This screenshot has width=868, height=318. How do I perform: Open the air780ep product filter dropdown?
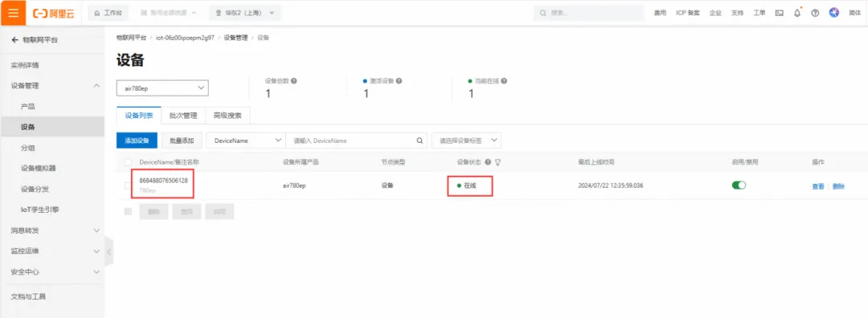[x=162, y=88]
